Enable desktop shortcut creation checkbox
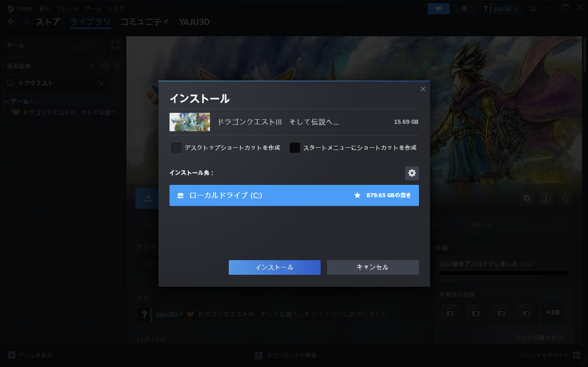This screenshot has width=588, height=367. (x=176, y=147)
